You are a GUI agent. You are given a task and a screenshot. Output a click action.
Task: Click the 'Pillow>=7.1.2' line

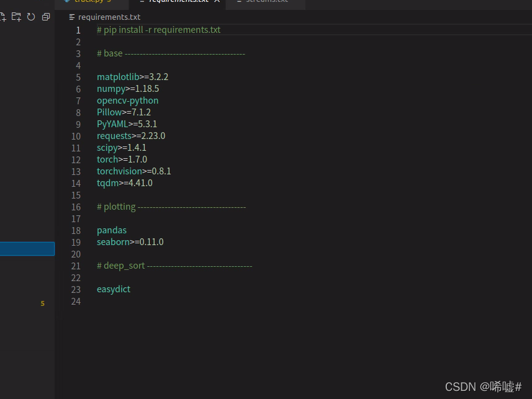124,112
